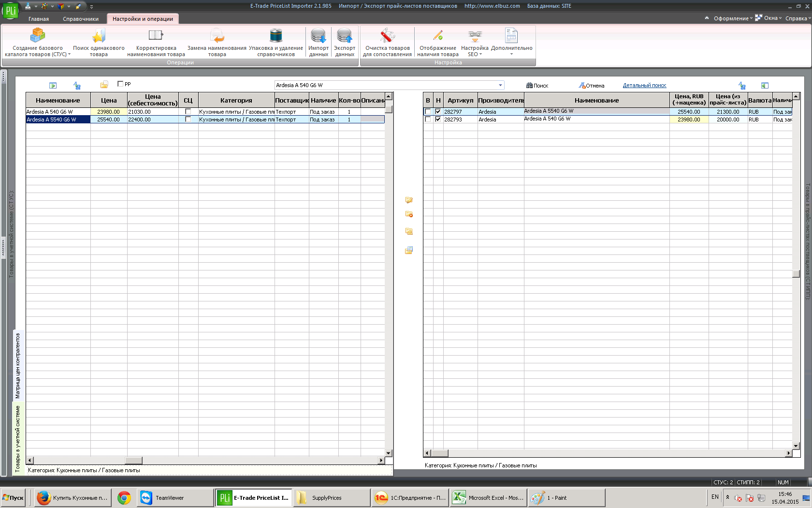The image size is (812, 508).
Task: Click price-list cell '20000.00' in right grid
Action: (728, 120)
